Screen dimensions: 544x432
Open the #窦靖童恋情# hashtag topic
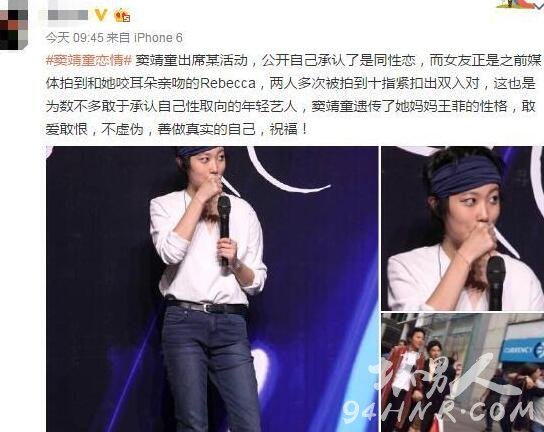[89, 60]
